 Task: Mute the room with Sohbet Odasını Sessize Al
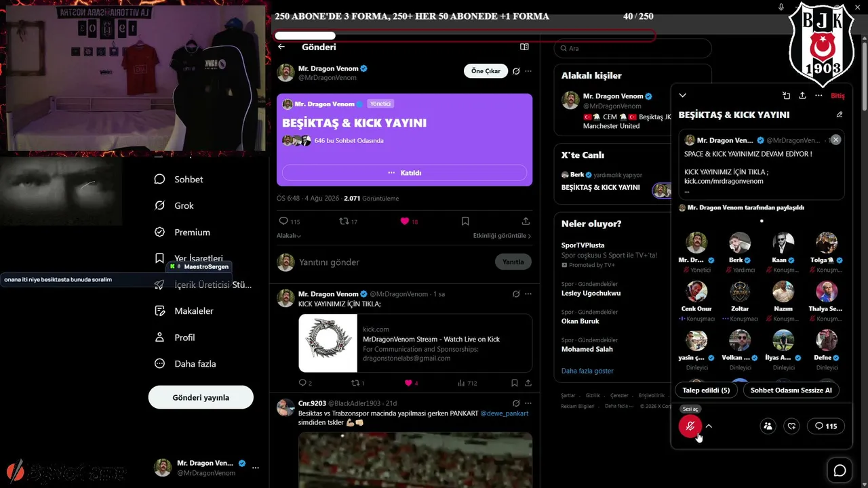(x=791, y=390)
